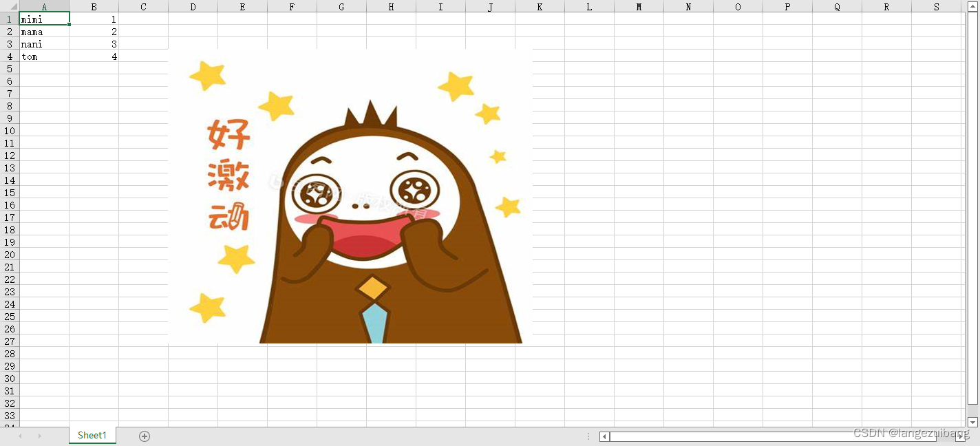Select column M header

click(639, 6)
